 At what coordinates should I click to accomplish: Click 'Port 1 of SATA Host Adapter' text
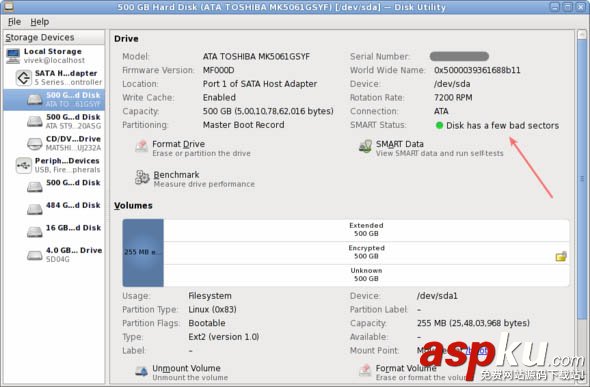point(260,84)
